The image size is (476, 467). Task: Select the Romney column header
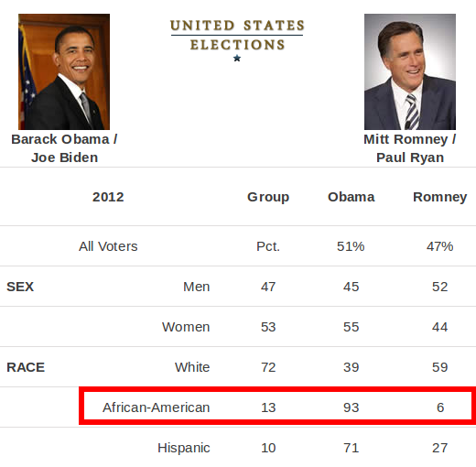(439, 197)
